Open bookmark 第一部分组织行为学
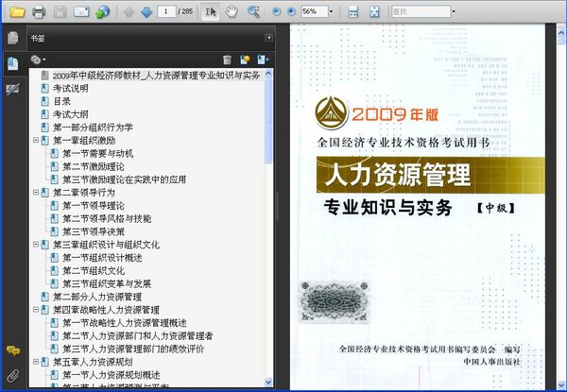This screenshot has height=392, width=567. point(93,128)
